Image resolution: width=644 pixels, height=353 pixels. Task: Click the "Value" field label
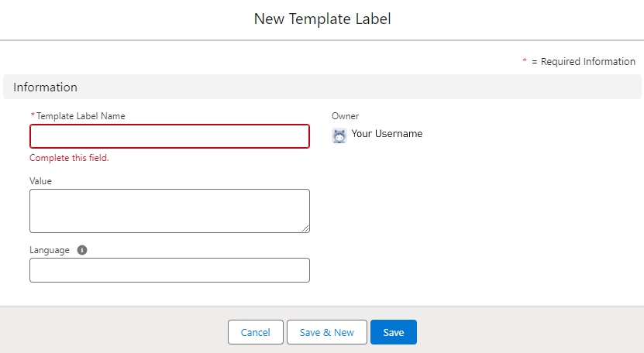click(x=40, y=181)
